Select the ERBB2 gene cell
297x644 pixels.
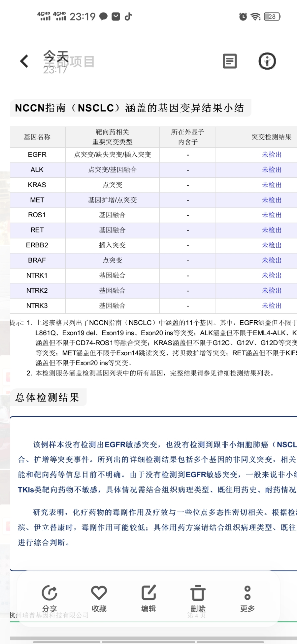[37, 245]
